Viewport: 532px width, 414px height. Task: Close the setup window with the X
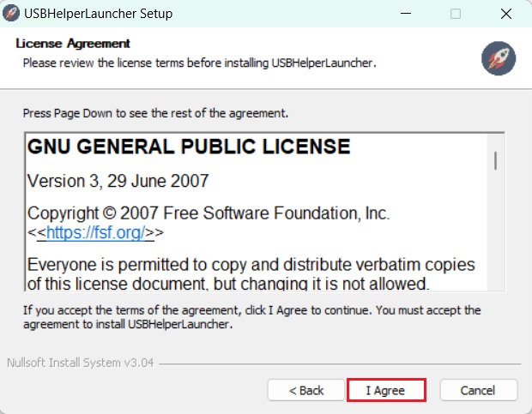(x=506, y=14)
